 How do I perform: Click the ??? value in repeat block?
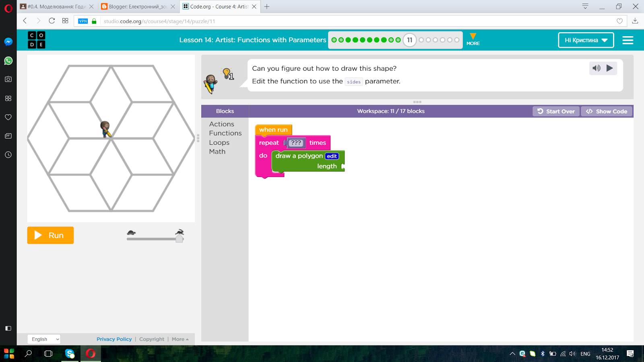coord(296,143)
